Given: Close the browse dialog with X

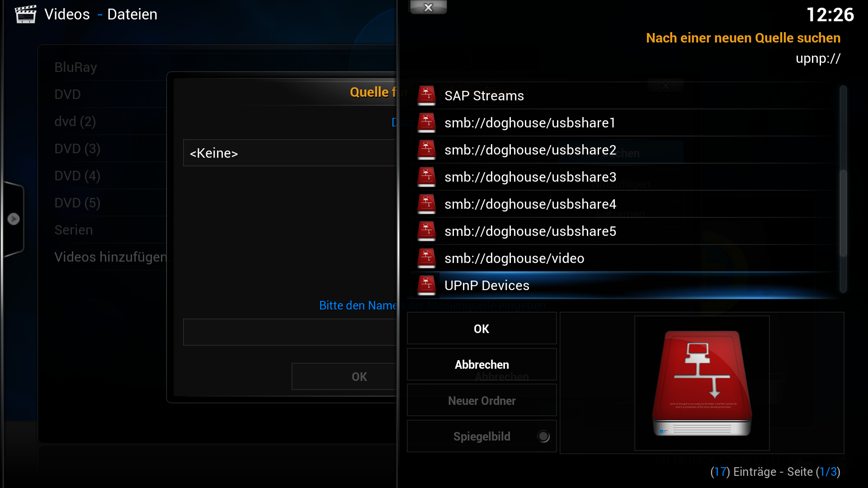Looking at the screenshot, I should [428, 7].
